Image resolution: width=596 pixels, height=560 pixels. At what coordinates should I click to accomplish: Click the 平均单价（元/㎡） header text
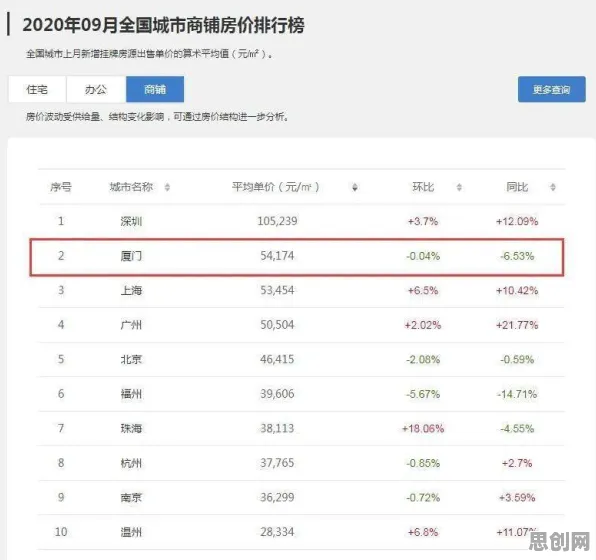pyautogui.click(x=276, y=187)
